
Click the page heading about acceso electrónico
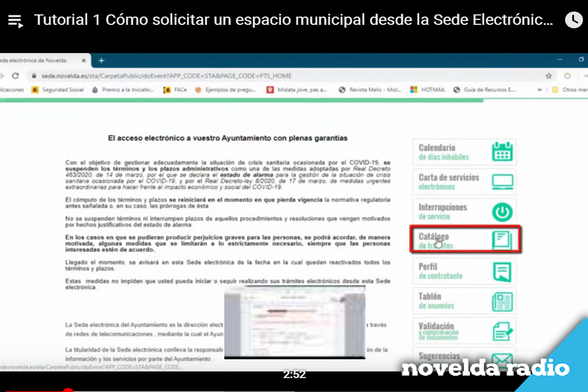click(x=228, y=138)
